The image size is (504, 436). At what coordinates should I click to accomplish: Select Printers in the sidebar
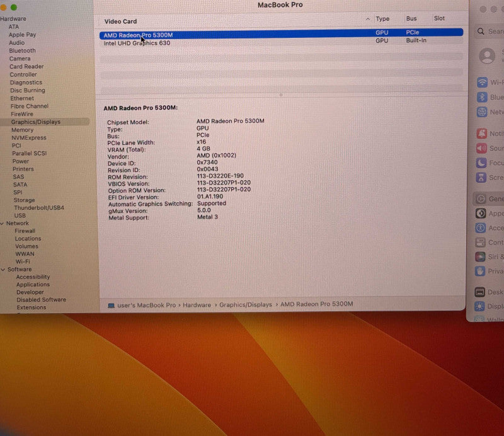(23, 169)
